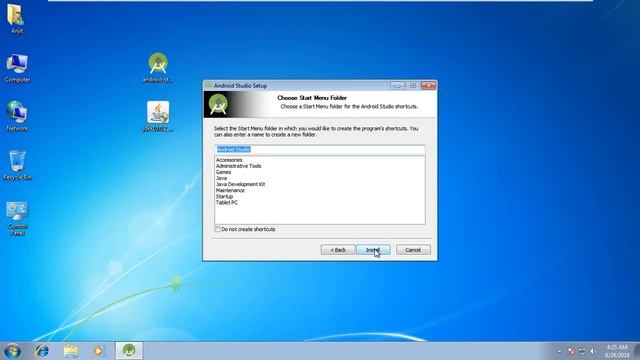
Task: Close the Android Studio Setup window
Action: pos(428,85)
